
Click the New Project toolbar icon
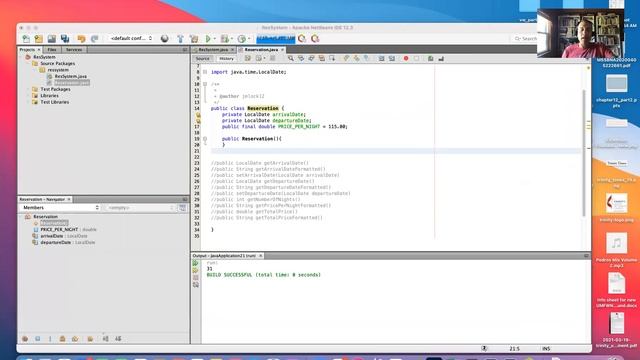(39, 39)
